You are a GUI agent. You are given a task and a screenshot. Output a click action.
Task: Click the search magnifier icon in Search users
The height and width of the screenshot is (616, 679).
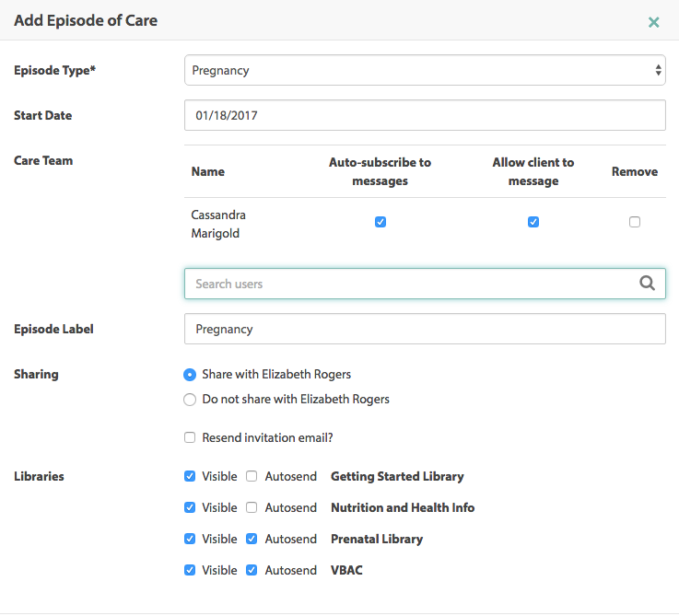[x=647, y=283]
